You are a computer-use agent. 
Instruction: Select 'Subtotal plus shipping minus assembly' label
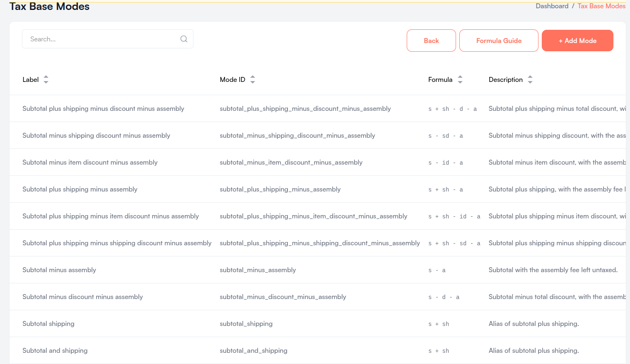pos(80,189)
